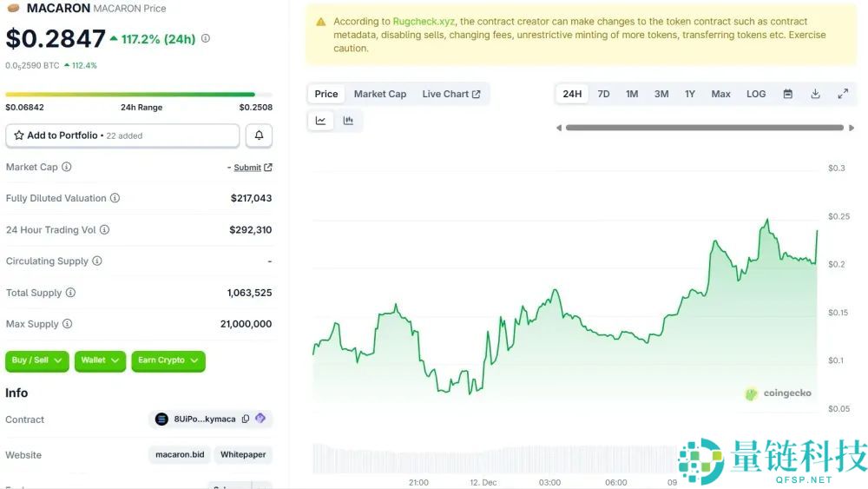Open the macaron.bid website link
The width and height of the screenshot is (868, 489).
pos(180,454)
